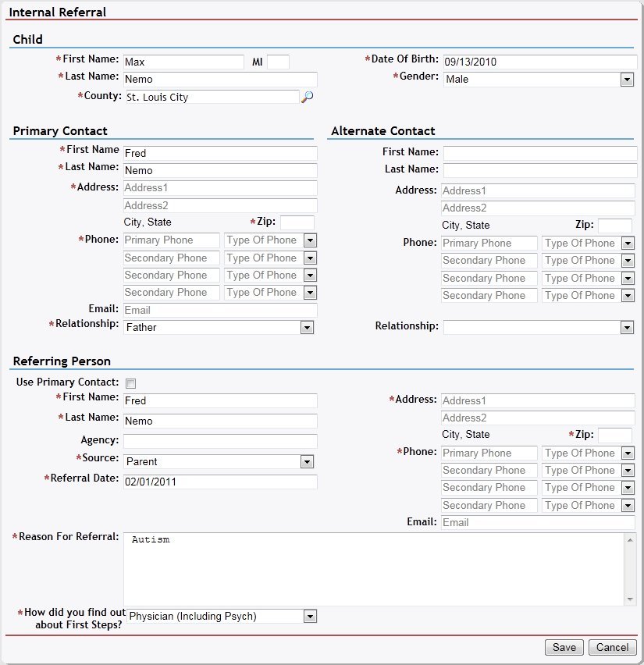Open Primary Contact's first Type Of Phone dropdown

[x=310, y=240]
